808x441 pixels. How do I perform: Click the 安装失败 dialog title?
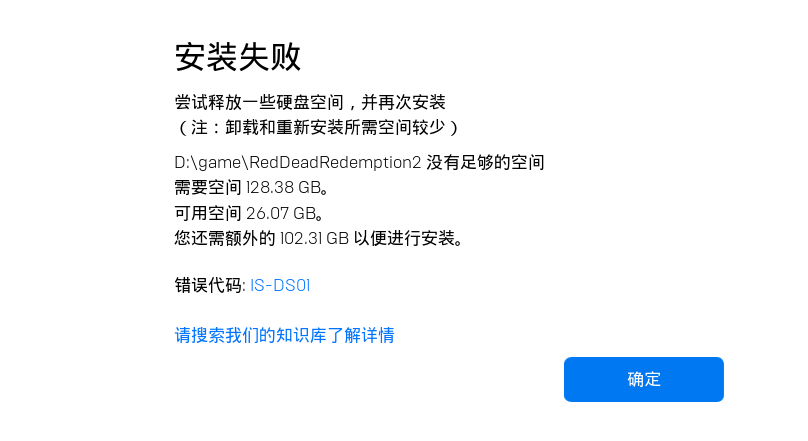(x=238, y=57)
